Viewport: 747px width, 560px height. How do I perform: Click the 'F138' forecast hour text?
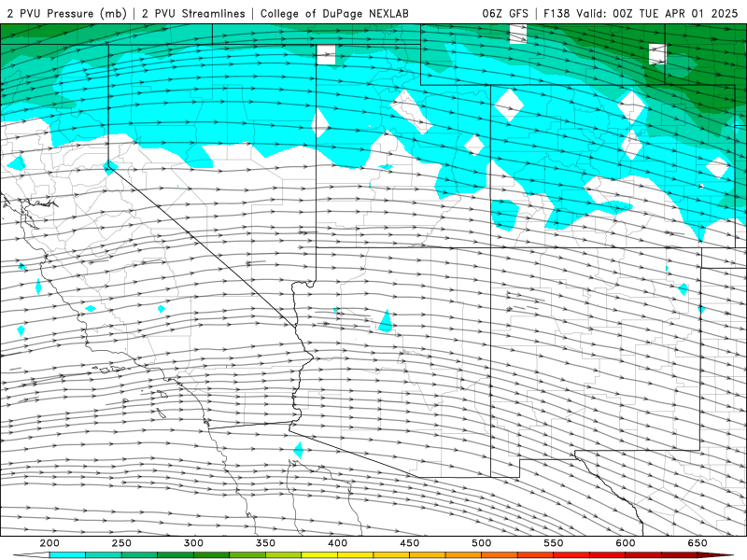(x=557, y=13)
